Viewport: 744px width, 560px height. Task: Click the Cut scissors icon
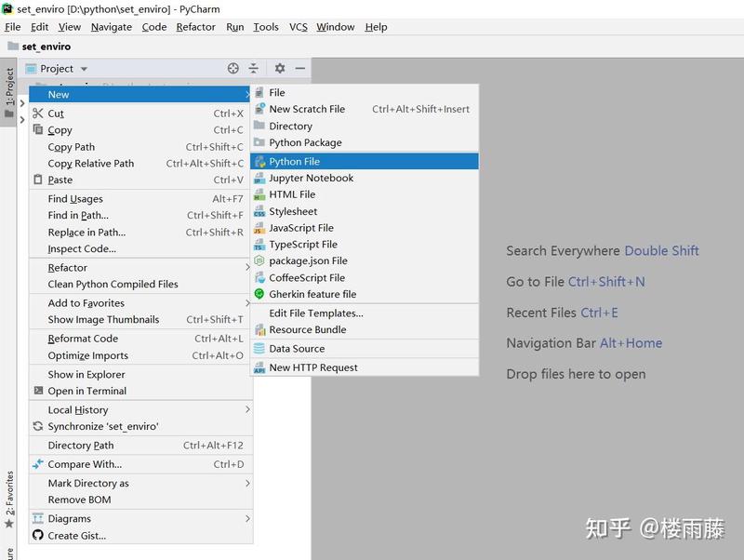coord(38,113)
